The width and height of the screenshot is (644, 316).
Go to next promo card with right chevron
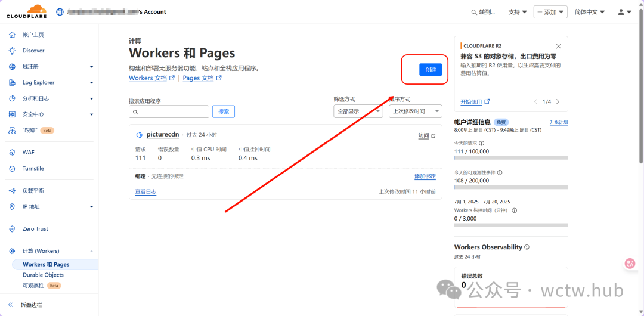[x=558, y=102]
